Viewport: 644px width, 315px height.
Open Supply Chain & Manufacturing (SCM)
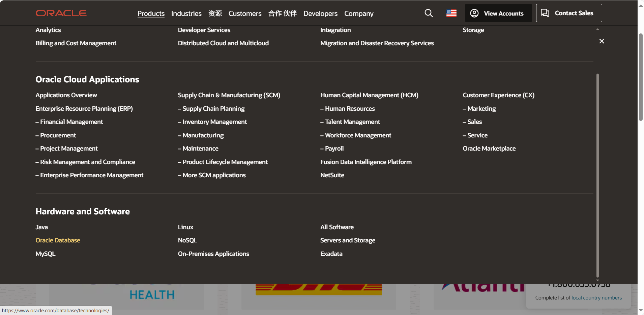click(229, 95)
